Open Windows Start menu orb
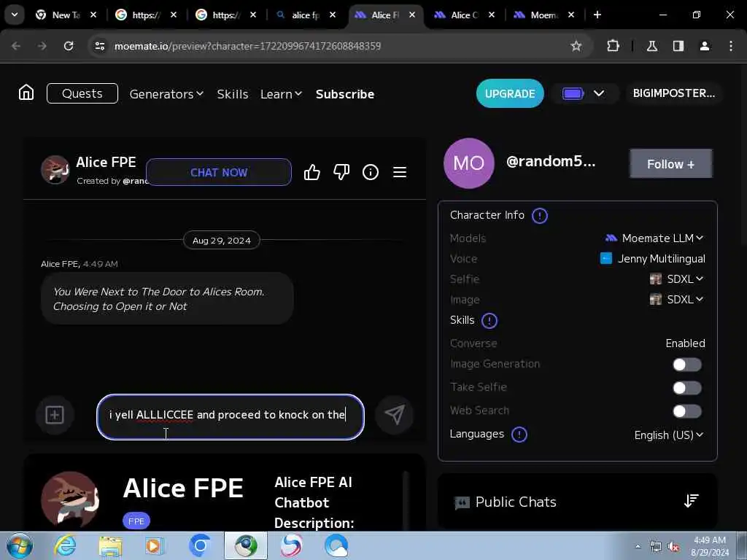 [x=20, y=545]
